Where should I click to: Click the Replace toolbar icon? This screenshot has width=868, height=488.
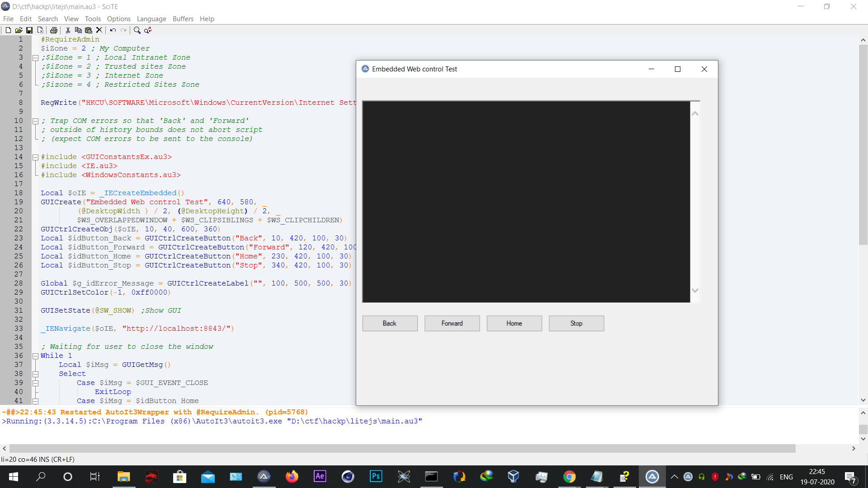pyautogui.click(x=148, y=30)
